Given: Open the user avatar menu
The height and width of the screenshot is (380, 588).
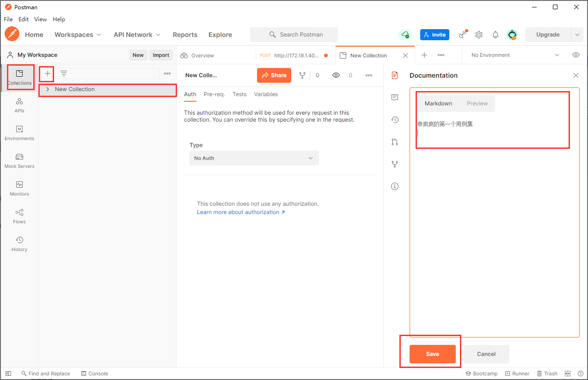Looking at the screenshot, I should (512, 35).
